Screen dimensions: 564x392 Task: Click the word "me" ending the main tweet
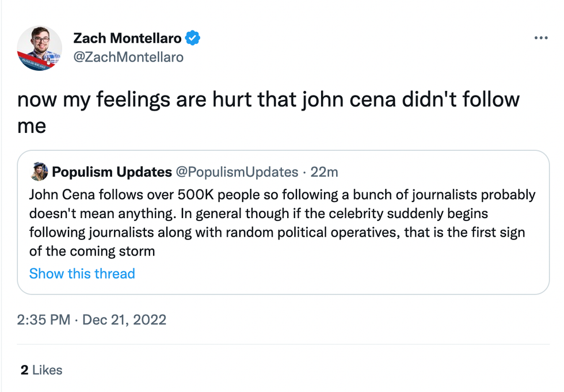click(31, 126)
